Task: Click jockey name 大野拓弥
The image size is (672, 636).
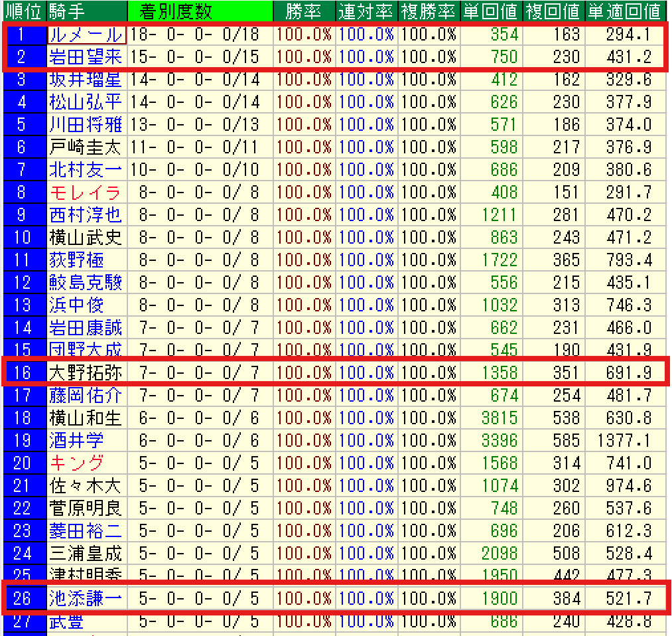Action: (x=86, y=372)
